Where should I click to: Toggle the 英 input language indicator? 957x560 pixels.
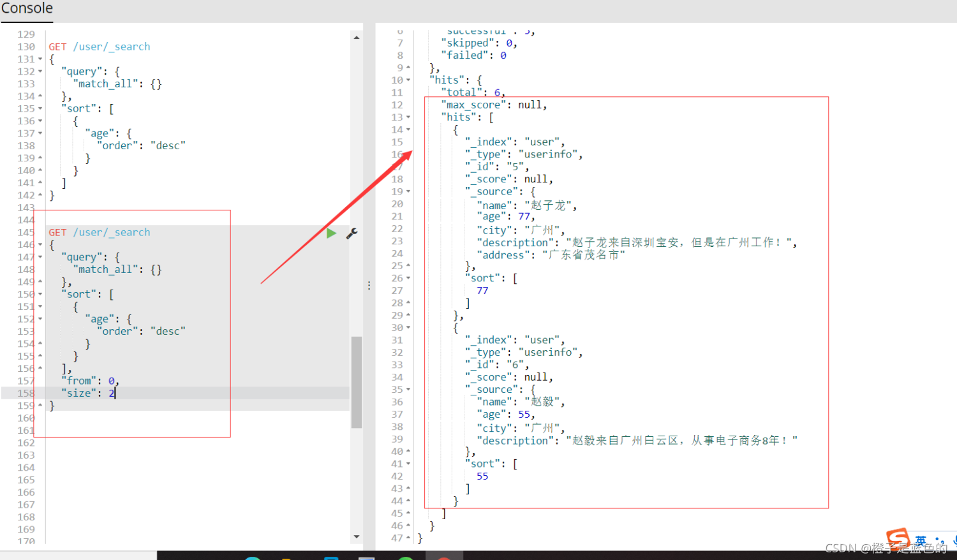[921, 541]
